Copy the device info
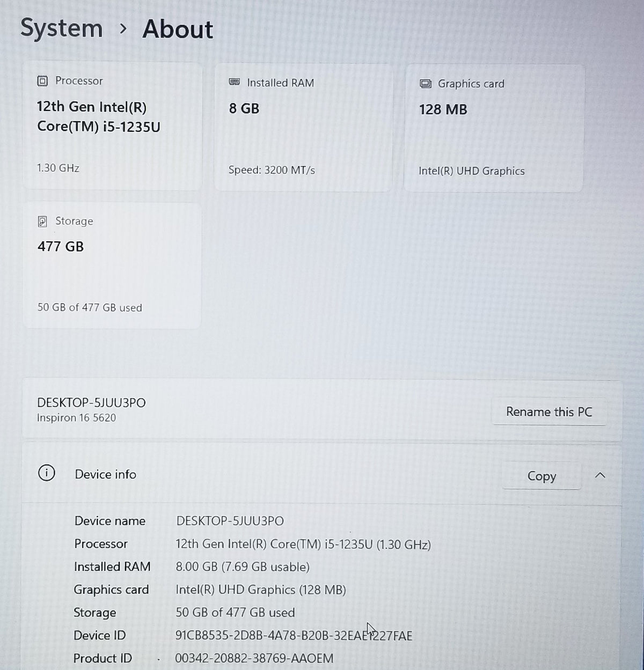This screenshot has width=644, height=670. point(541,476)
